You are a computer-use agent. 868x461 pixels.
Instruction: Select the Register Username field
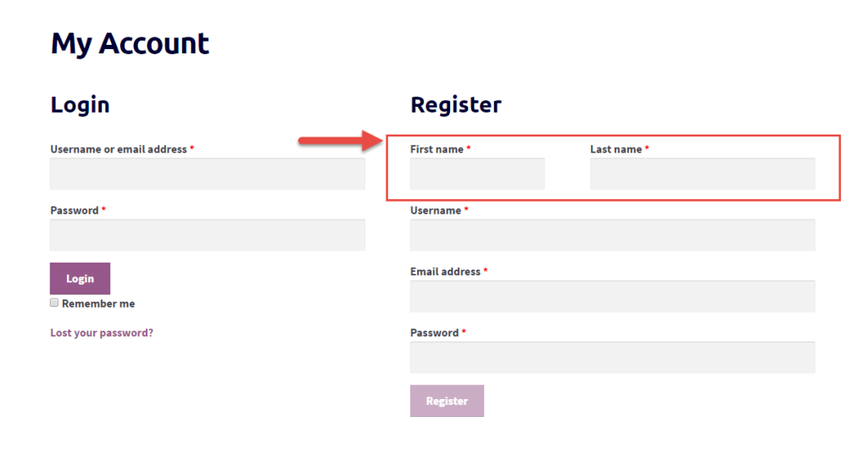tap(613, 236)
